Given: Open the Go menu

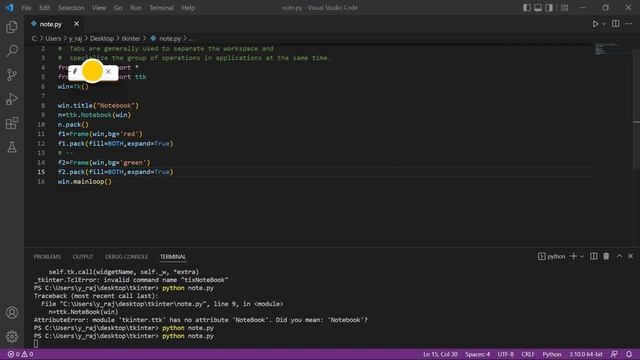Looking at the screenshot, I should [118, 8].
